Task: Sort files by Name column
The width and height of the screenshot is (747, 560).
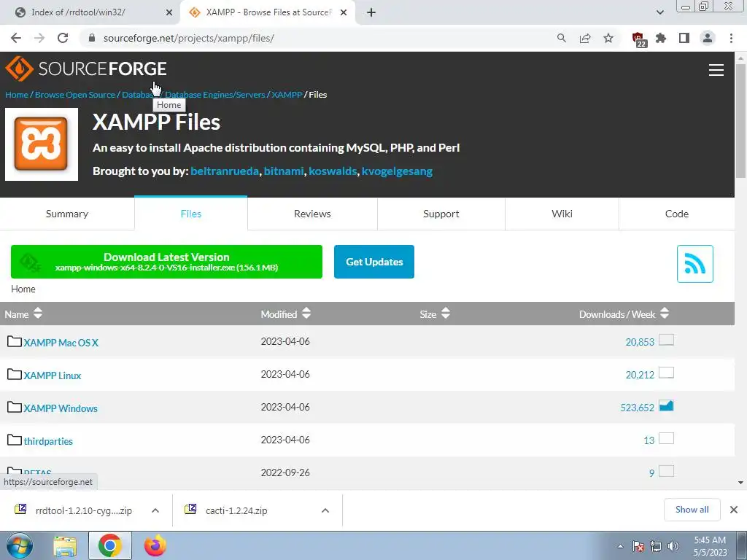Action: click(23, 314)
